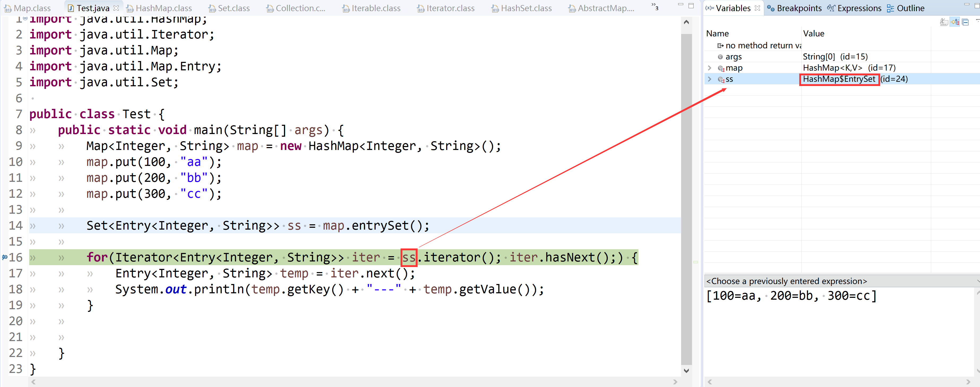Show hidden editor tabs list chevron
Viewport: 980px width, 387px height.
click(654, 6)
